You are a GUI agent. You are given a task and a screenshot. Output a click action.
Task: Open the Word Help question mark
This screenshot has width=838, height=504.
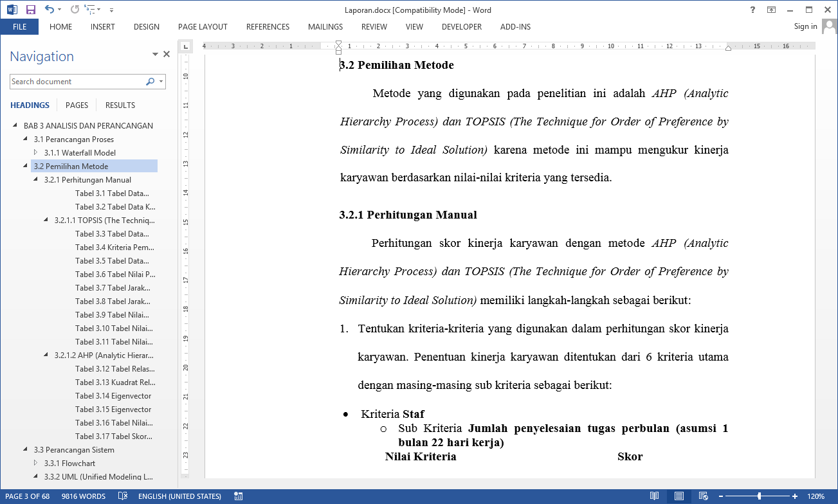pyautogui.click(x=752, y=9)
